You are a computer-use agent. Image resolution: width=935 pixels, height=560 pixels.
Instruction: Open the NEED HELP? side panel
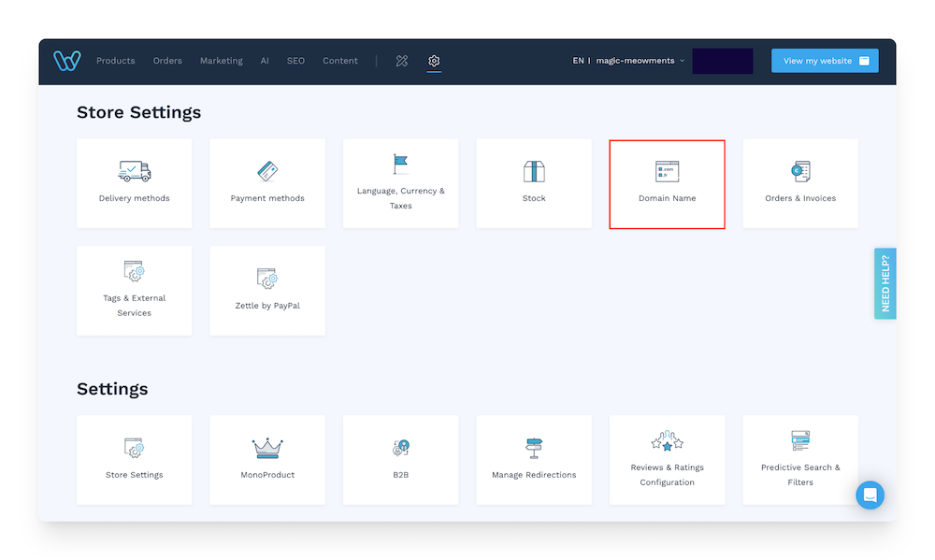click(x=885, y=283)
